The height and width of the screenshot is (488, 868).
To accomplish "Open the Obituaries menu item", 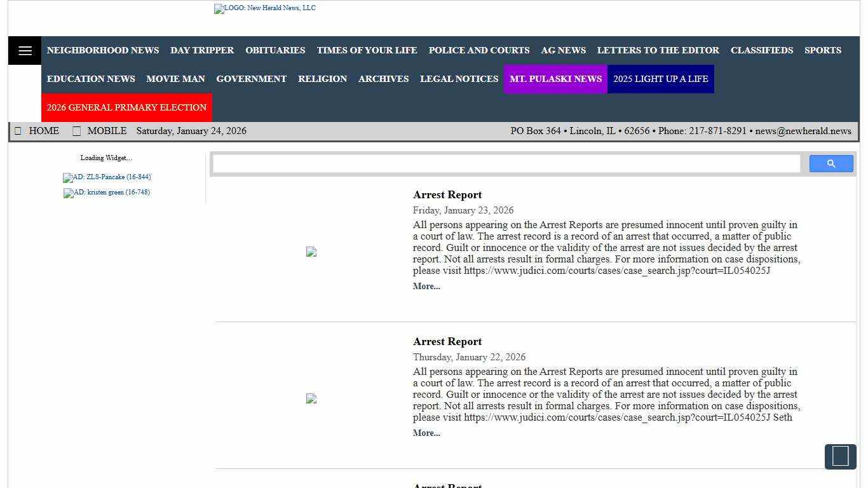I will pyautogui.click(x=275, y=50).
